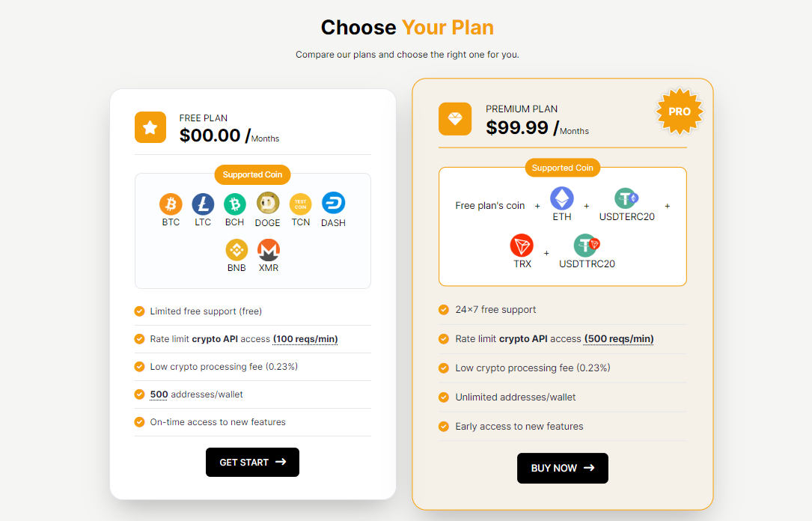Click the BNB coin icon

pyautogui.click(x=236, y=251)
